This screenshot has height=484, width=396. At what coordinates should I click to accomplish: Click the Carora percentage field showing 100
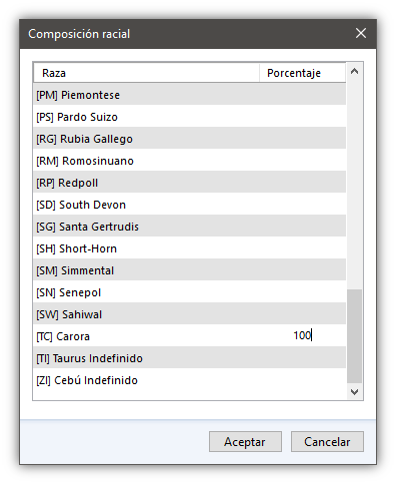(302, 336)
